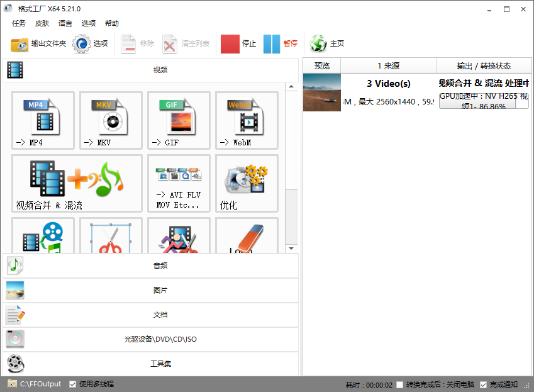The image size is (534, 392).
Task: Click the 3 Video(s) source text
Action: tap(389, 84)
